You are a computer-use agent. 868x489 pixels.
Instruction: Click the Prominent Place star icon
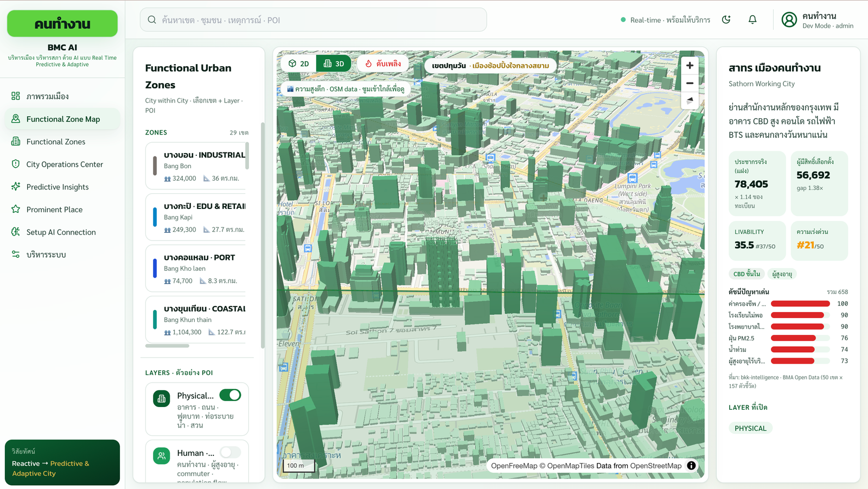point(16,209)
